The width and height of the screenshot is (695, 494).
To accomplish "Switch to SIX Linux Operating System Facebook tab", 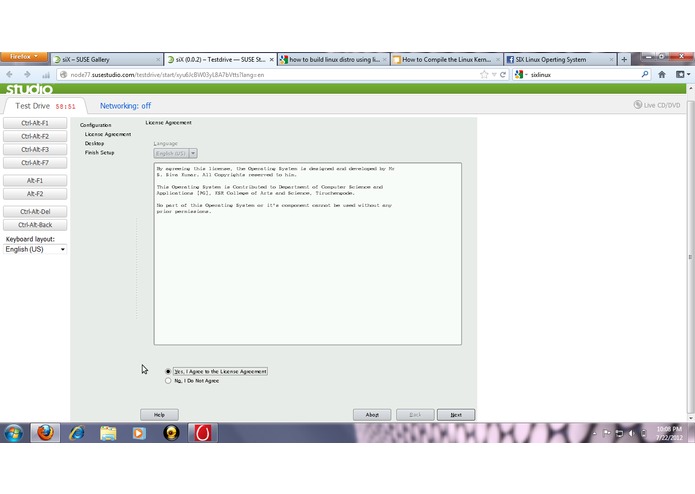I will point(560,59).
